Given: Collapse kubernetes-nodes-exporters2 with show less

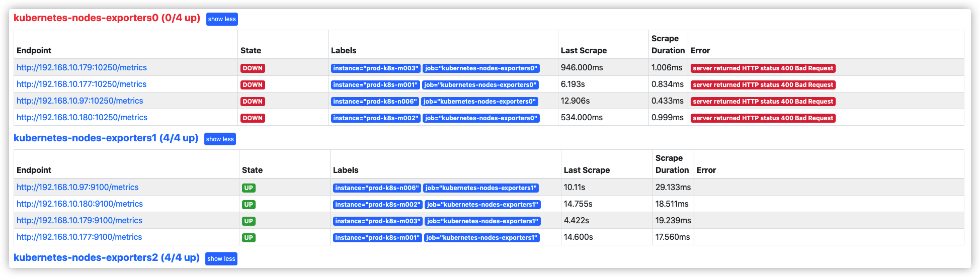Looking at the screenshot, I should click(221, 259).
